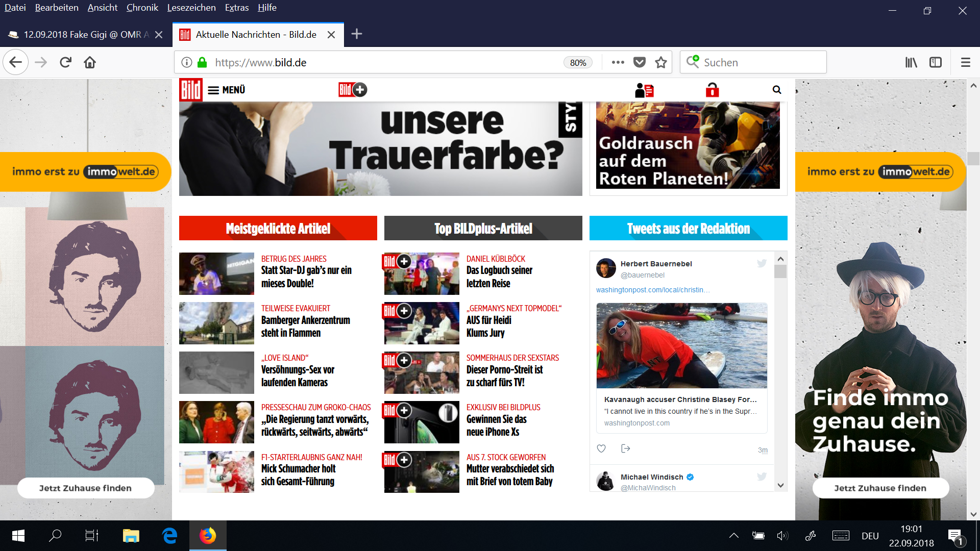980x551 pixels.
Task: Open Love Island Versöhnungs-Sex article
Action: pyautogui.click(x=298, y=376)
